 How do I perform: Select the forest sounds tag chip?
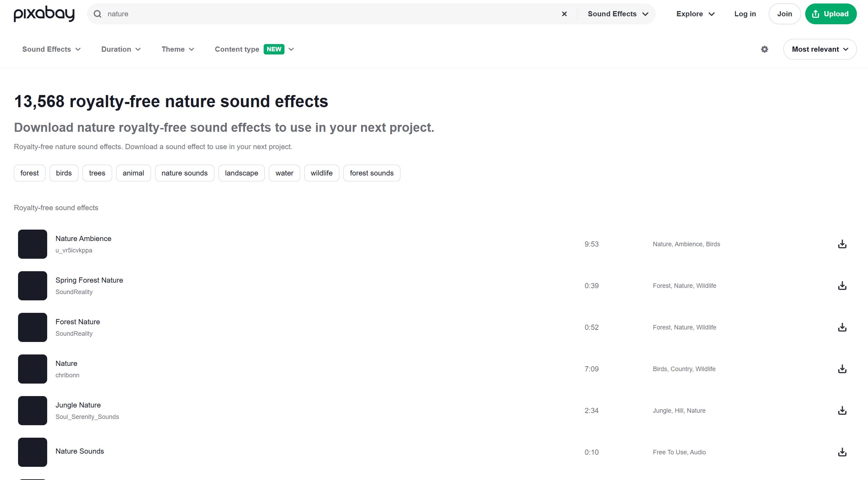tap(371, 173)
